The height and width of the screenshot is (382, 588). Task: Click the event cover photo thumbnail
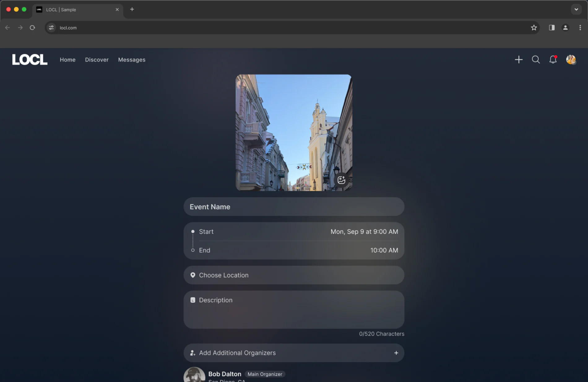294,132
